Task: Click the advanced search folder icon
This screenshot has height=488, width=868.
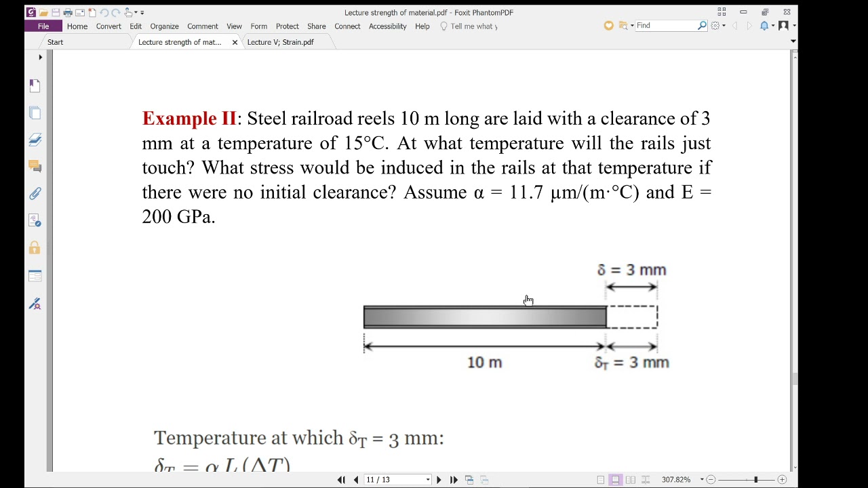Action: pyautogui.click(x=623, y=26)
